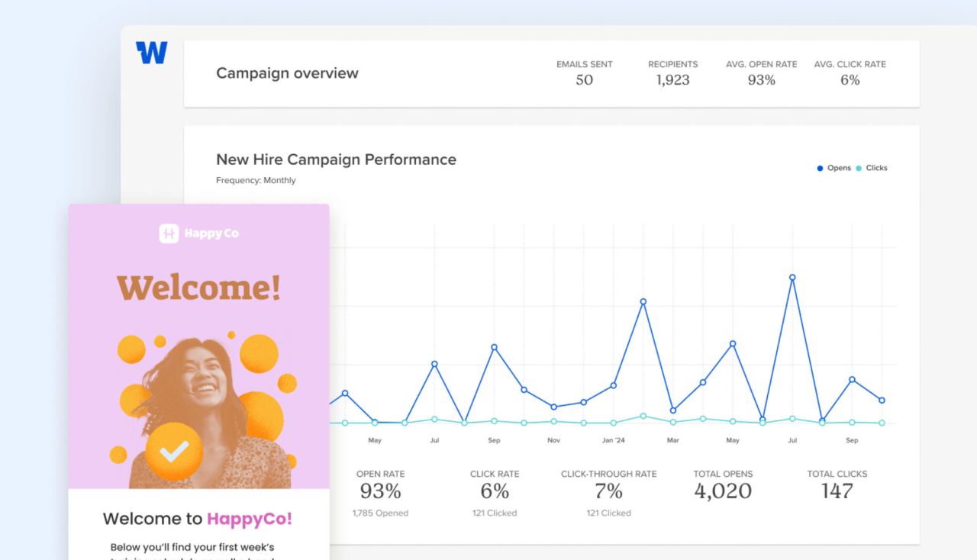Click the Total Opens value "4,020"
The width and height of the screenshot is (977, 560).
coord(723,491)
